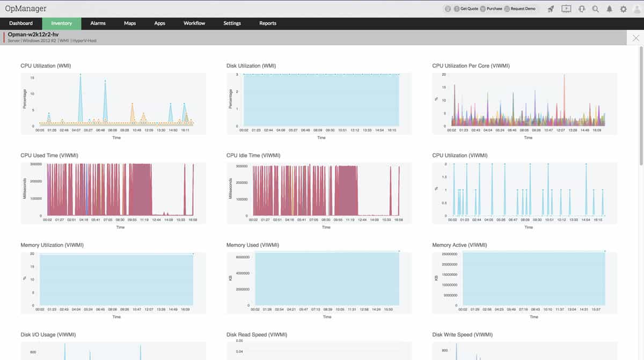Open the user profile avatar

(636, 9)
